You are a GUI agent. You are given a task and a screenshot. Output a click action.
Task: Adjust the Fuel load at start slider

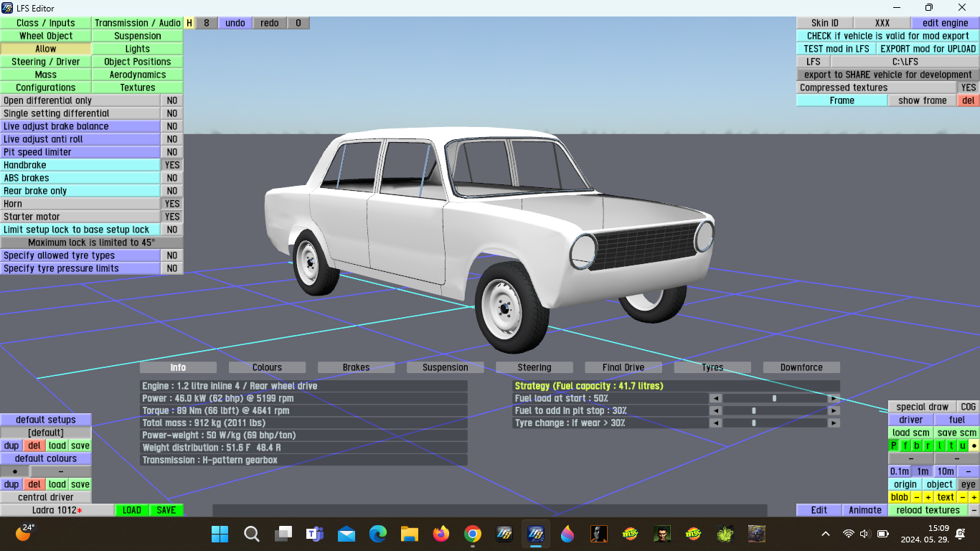(x=775, y=398)
